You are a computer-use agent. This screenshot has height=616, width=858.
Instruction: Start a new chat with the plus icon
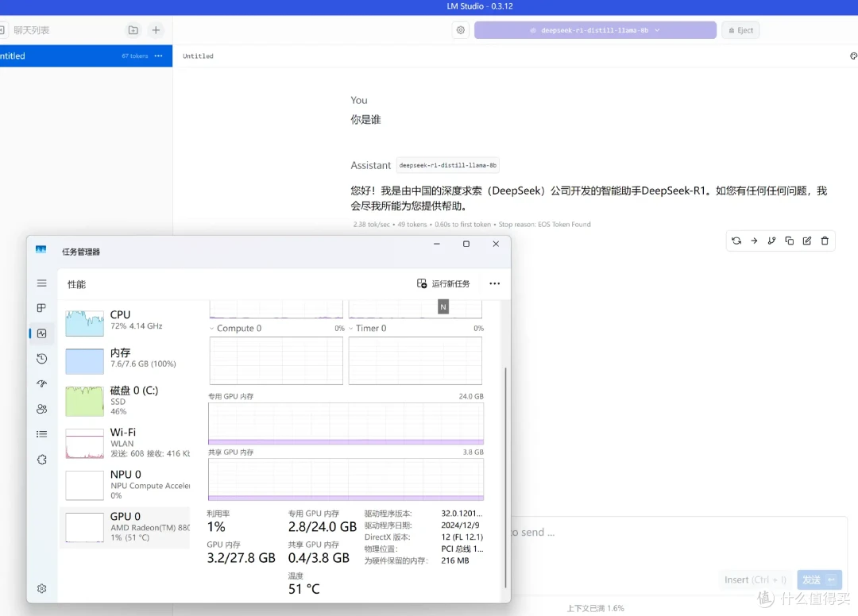(156, 30)
